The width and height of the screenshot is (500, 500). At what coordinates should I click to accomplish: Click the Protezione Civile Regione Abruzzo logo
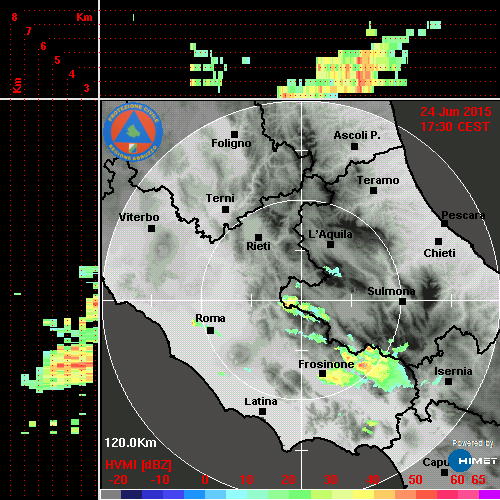pyautogui.click(x=133, y=132)
